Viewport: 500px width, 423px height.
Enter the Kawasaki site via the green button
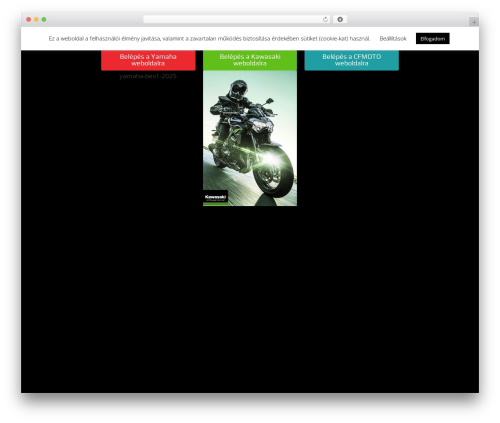point(250,60)
